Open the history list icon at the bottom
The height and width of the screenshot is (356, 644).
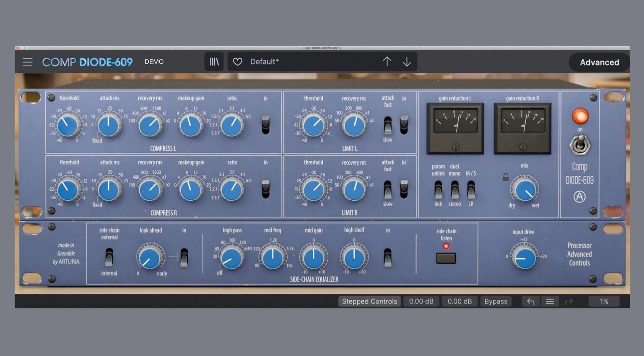point(550,301)
